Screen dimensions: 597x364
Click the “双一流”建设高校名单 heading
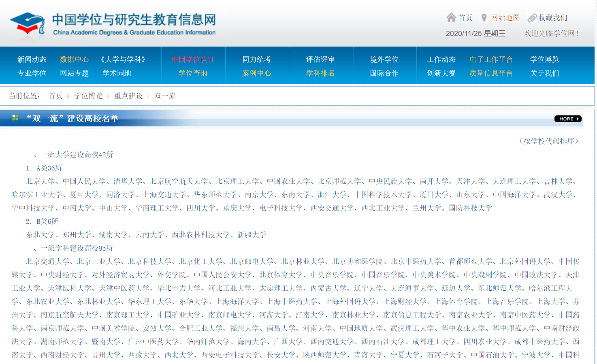(72, 119)
